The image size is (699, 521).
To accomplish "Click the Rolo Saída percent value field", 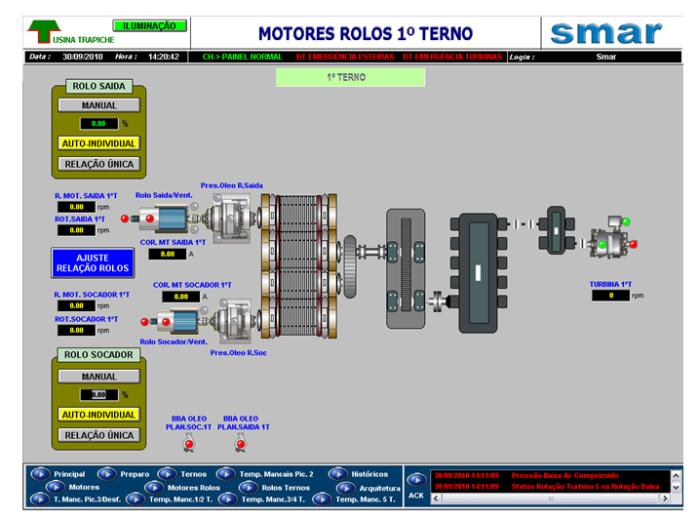I will pos(99,123).
